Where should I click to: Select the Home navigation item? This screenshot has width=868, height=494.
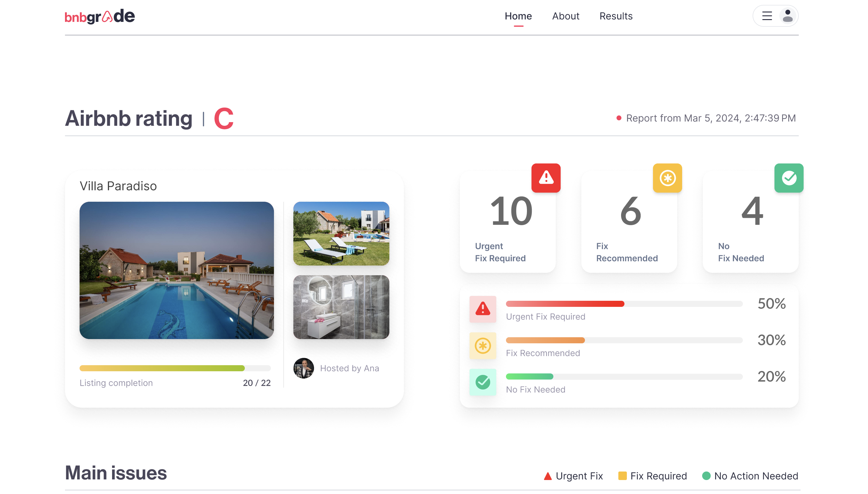click(518, 16)
